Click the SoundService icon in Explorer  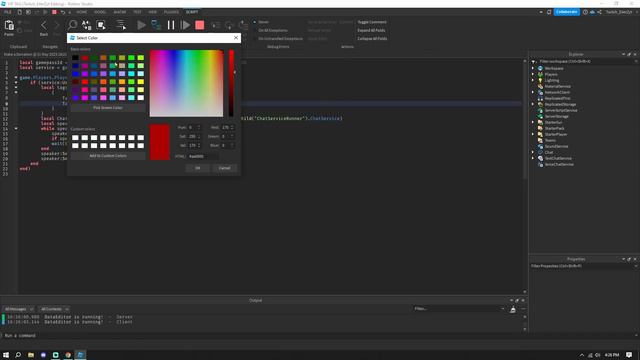click(540, 146)
